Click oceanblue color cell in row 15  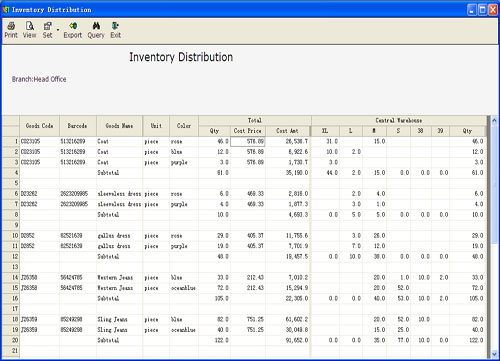pyautogui.click(x=184, y=288)
